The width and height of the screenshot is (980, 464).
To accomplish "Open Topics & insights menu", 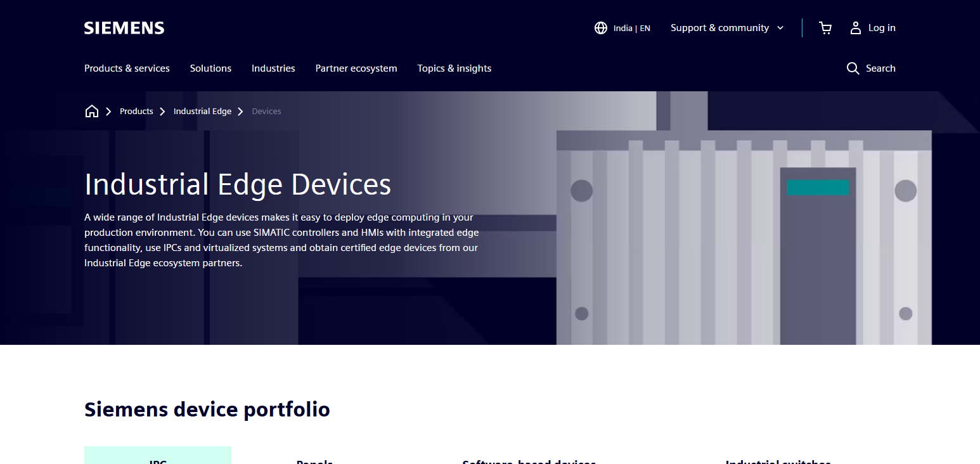I will click(455, 68).
